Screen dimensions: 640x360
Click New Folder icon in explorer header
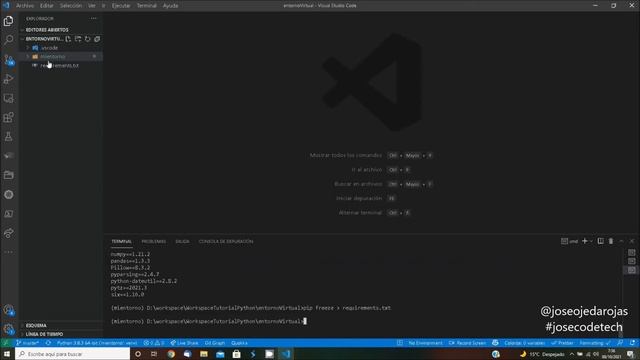(78, 39)
